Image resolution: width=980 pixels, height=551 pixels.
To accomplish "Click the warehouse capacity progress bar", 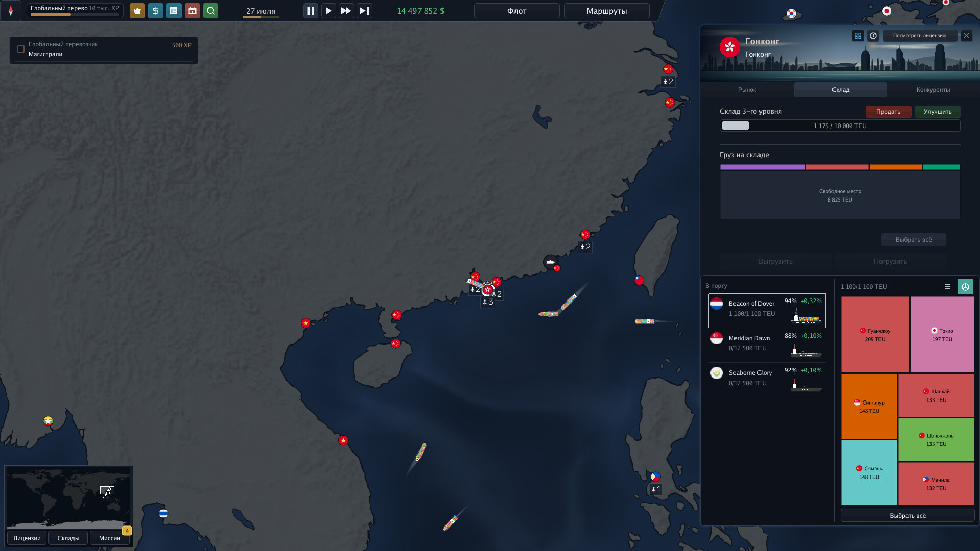I will coord(840,126).
